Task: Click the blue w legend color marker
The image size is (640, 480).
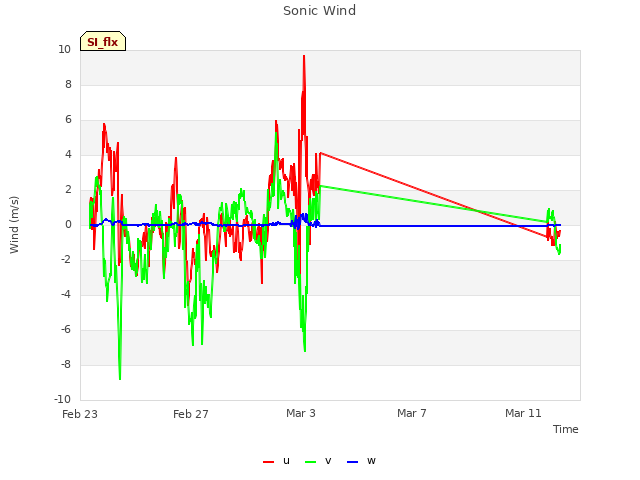Action: pyautogui.click(x=352, y=462)
